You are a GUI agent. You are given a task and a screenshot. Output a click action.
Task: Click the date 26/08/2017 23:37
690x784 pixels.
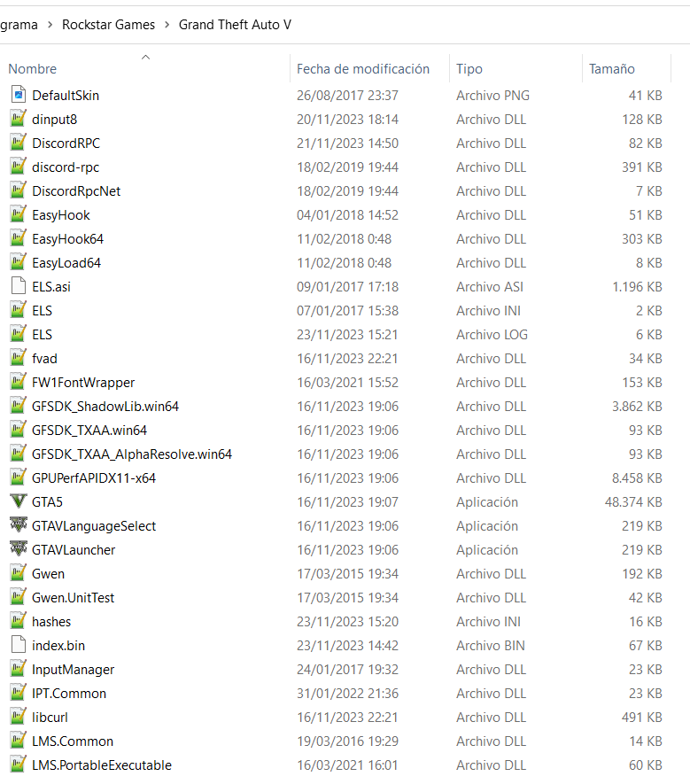(x=347, y=95)
